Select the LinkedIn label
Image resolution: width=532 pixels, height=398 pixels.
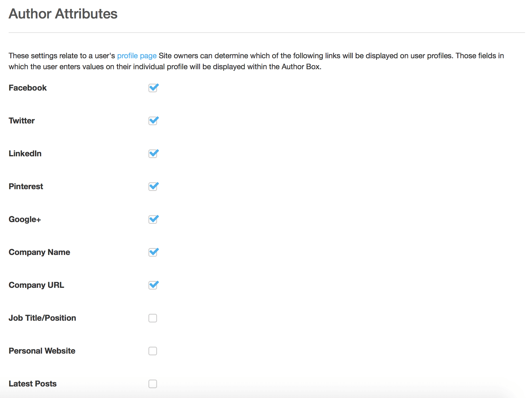(25, 153)
